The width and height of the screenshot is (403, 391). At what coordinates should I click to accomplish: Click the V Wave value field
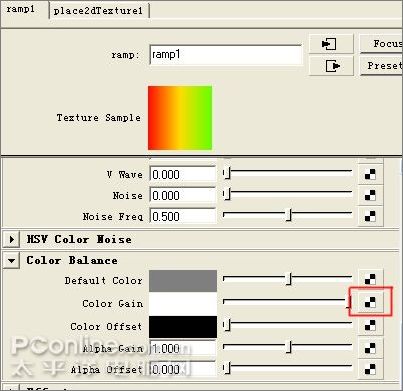pos(183,174)
